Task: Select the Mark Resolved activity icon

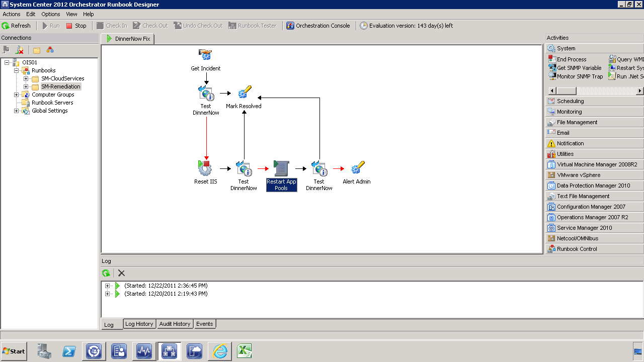Action: point(244,93)
